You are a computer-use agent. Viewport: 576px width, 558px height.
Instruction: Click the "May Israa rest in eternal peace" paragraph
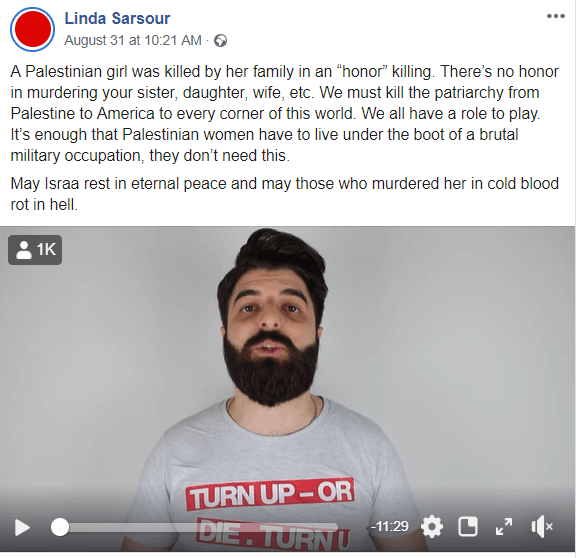[x=285, y=194]
